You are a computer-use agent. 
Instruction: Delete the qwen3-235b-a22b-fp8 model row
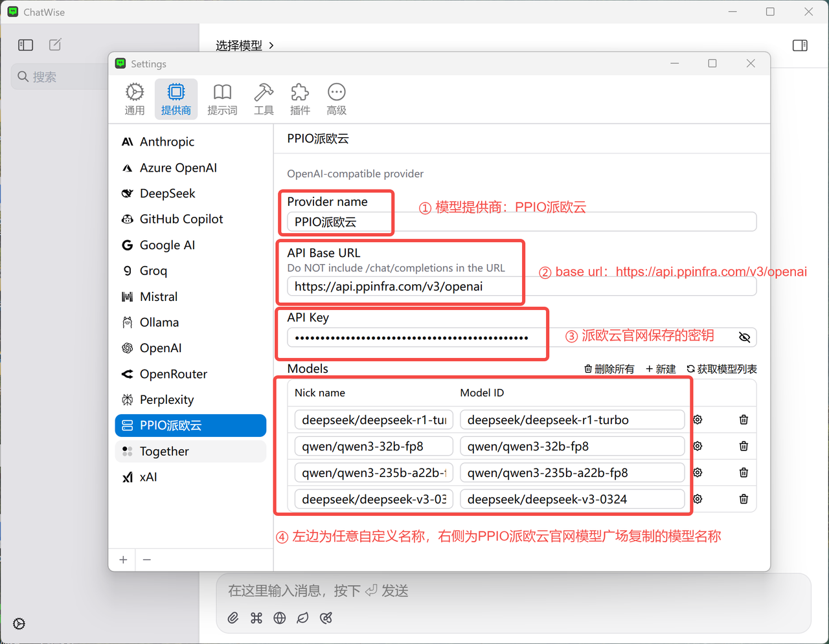(744, 473)
